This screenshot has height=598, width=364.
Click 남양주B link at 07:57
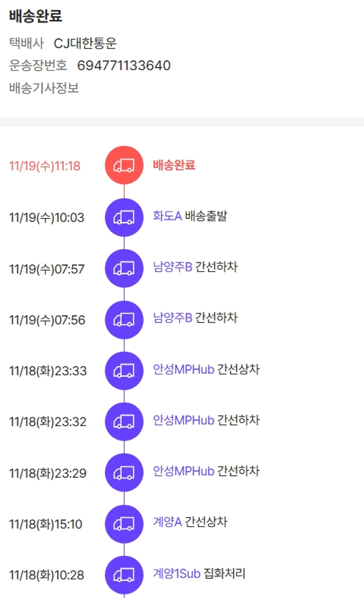pos(173,267)
